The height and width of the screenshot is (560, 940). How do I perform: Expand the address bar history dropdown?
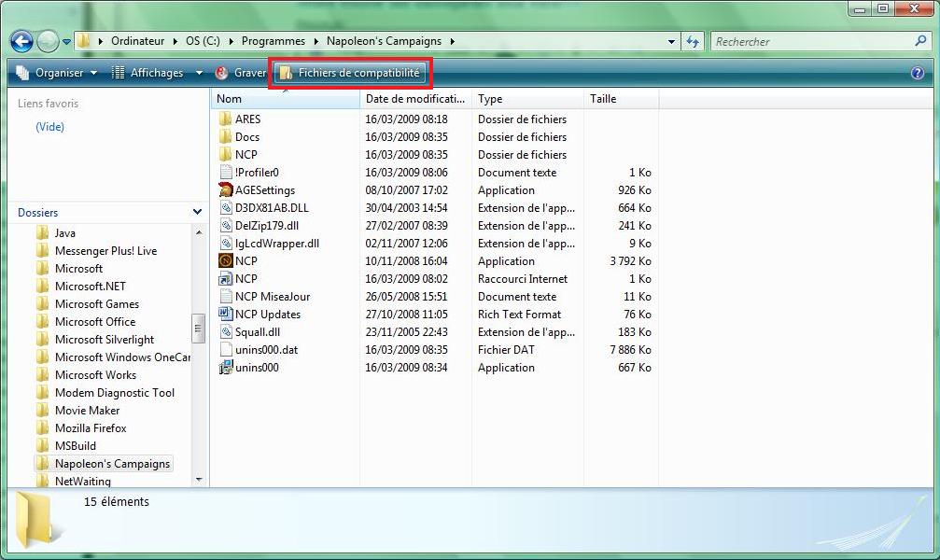click(x=672, y=42)
